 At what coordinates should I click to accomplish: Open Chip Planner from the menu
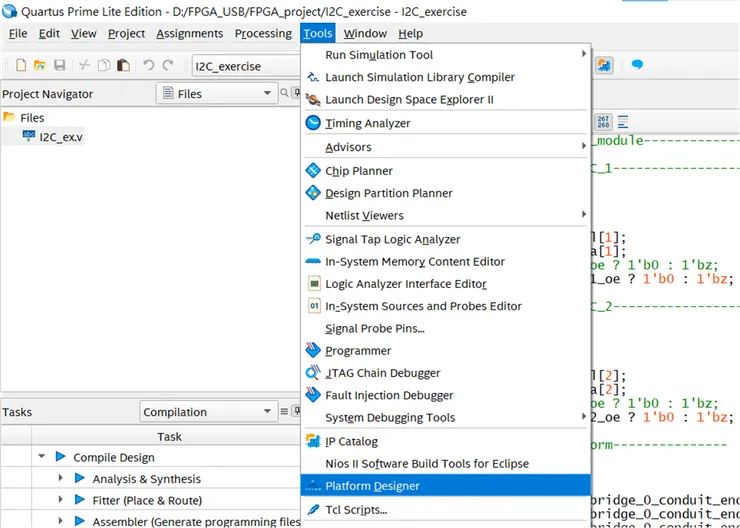[x=358, y=171]
